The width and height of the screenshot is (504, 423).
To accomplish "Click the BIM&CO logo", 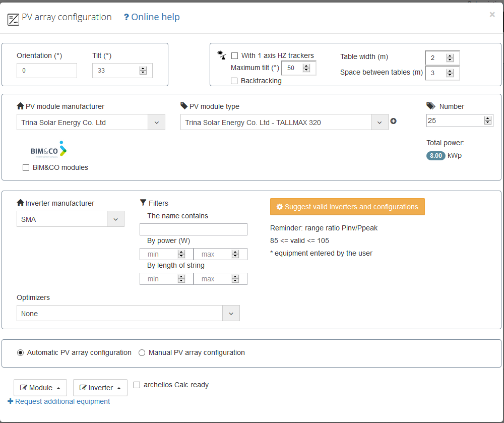I will (48, 149).
